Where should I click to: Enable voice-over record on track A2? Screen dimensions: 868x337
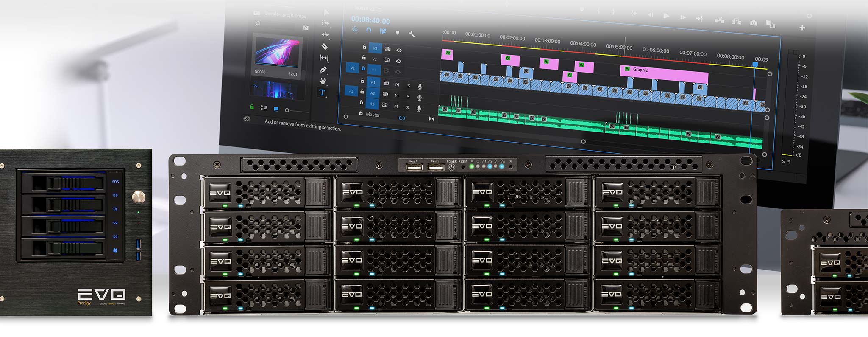[420, 98]
